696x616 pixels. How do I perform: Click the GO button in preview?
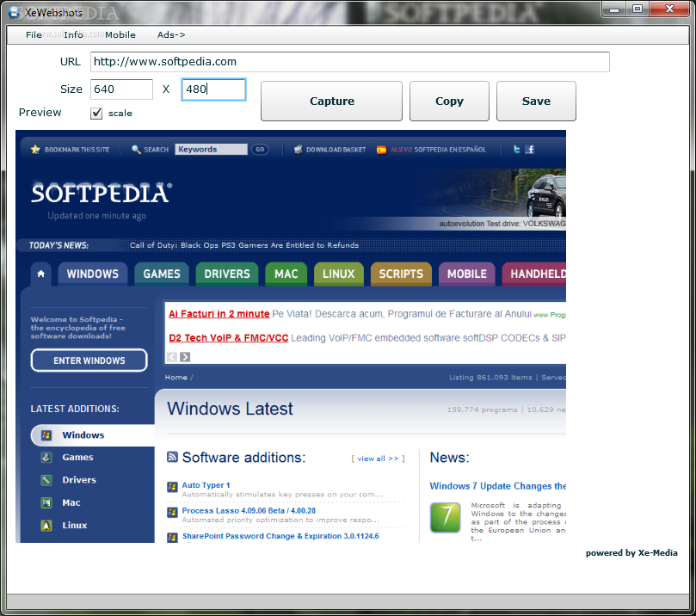point(260,150)
